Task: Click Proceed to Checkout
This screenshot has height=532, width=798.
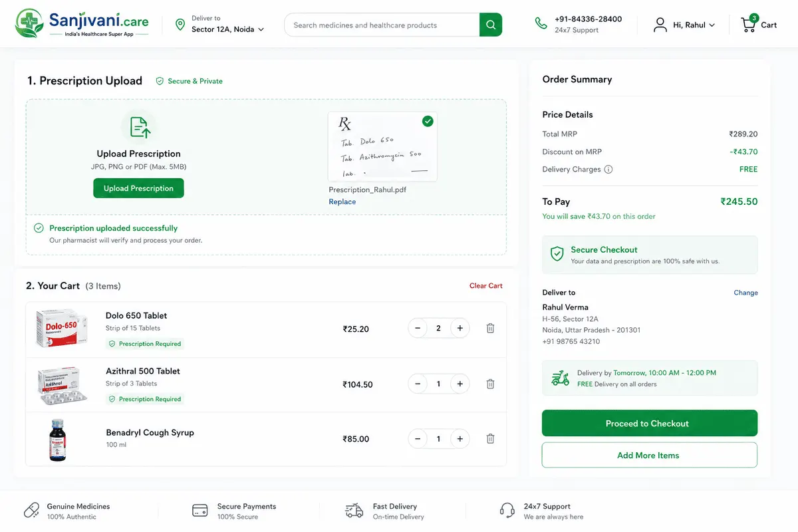Action: click(650, 423)
